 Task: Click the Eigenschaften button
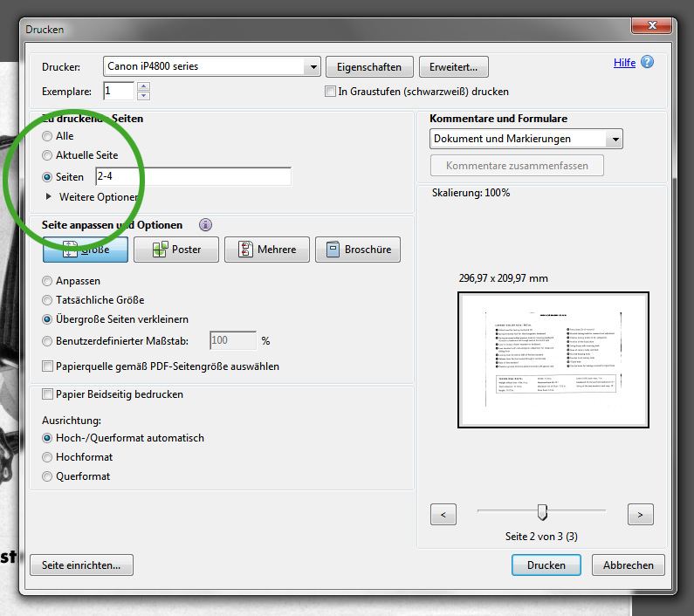pos(369,67)
